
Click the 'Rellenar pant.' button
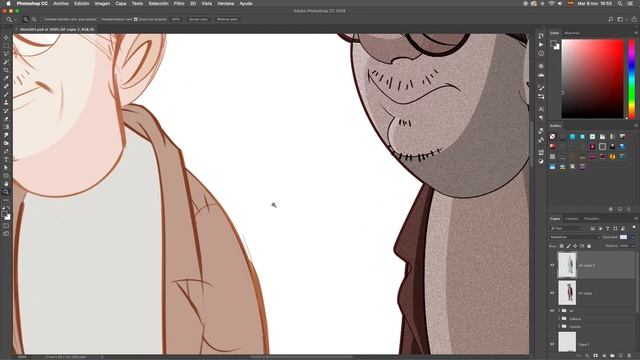point(227,19)
